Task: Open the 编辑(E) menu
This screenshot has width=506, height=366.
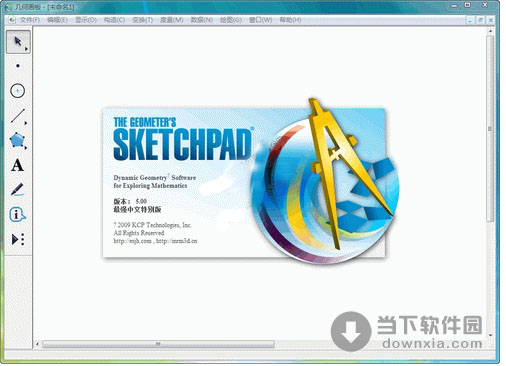Action: 57,20
